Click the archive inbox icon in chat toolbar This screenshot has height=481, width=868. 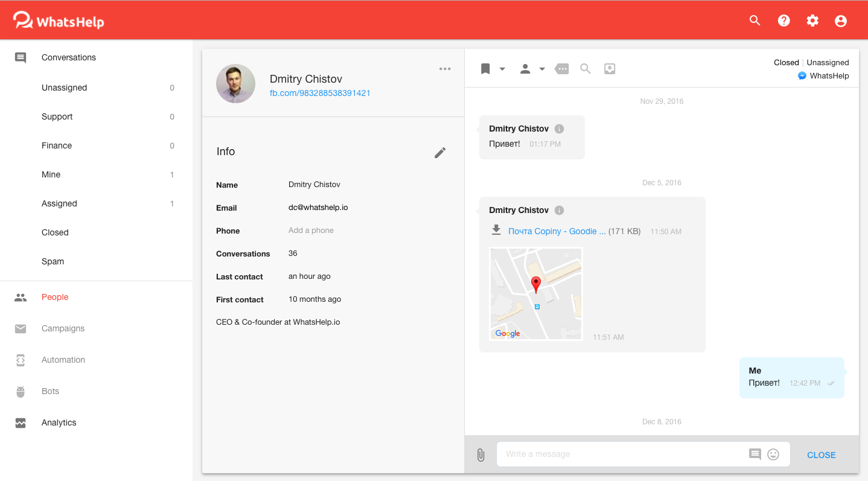(610, 69)
